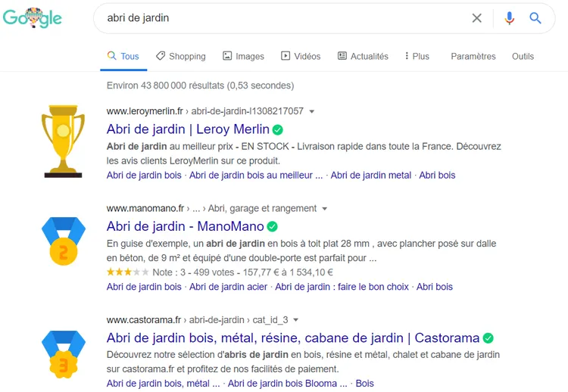Start voice search with the microphone icon
The height and width of the screenshot is (392, 568).
coord(510,17)
